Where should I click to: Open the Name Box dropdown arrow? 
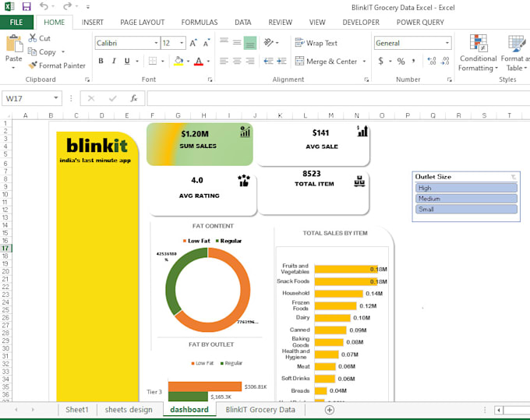56,98
